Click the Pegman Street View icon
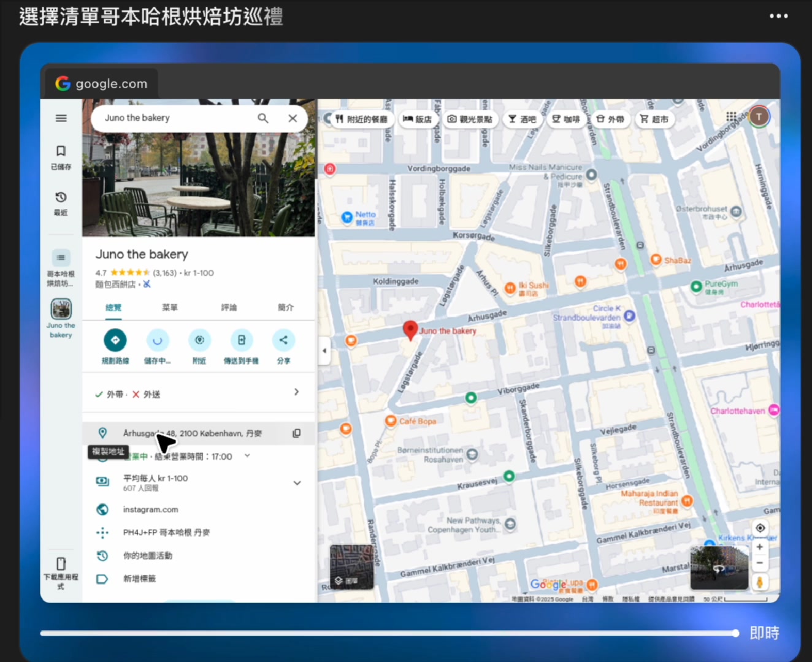This screenshot has height=662, width=812. (760, 582)
